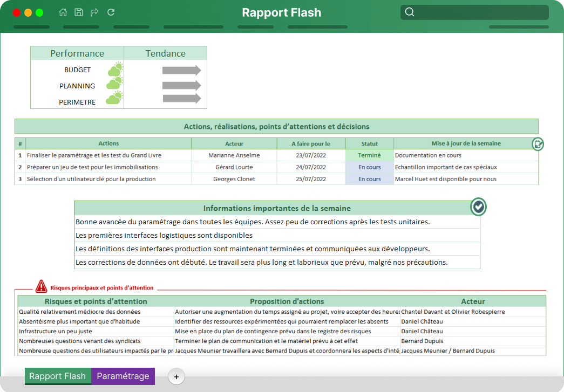
Task: Click Risques principaux et points d'attention label
Action: click(102, 288)
